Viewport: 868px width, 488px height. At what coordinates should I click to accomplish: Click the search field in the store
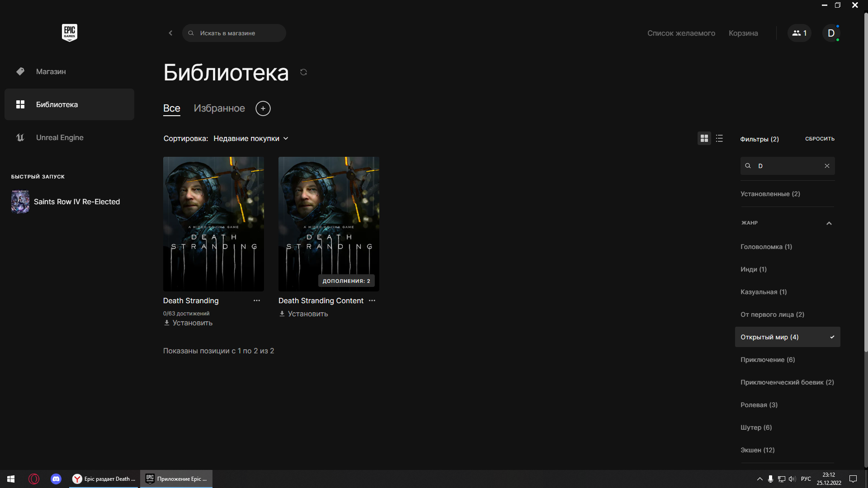click(x=234, y=33)
